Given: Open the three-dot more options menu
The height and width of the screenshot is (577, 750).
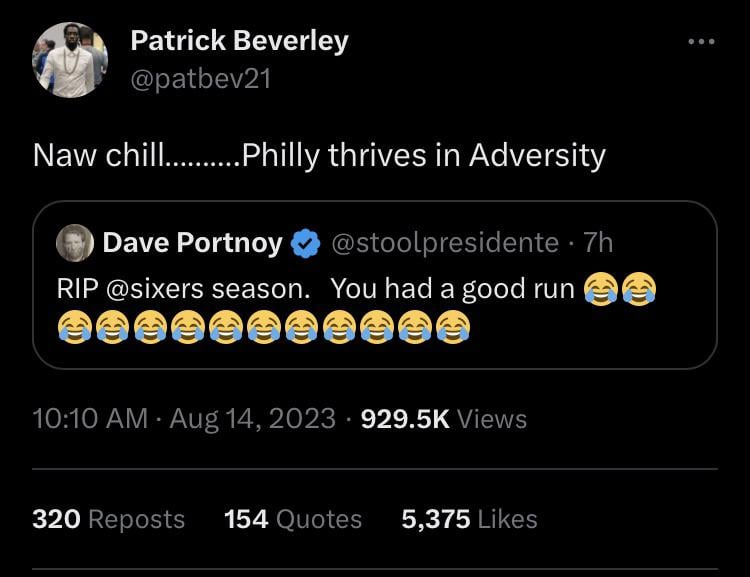Looking at the screenshot, I should 701,42.
